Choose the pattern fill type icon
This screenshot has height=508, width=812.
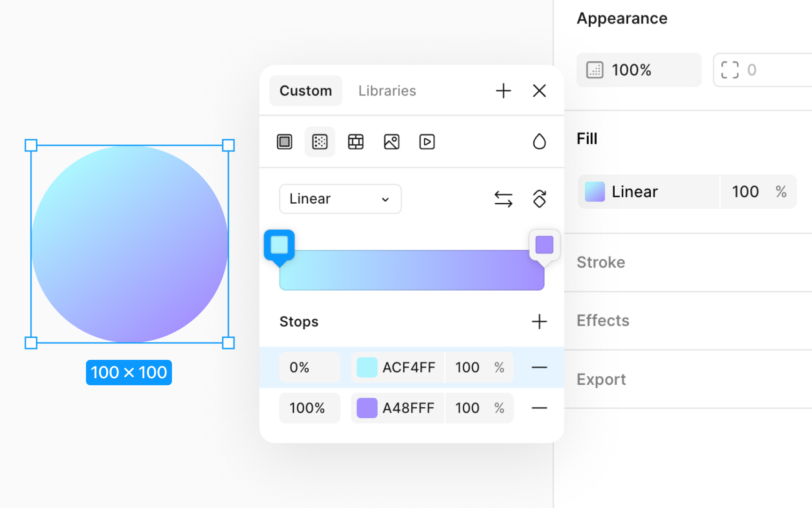coord(356,142)
